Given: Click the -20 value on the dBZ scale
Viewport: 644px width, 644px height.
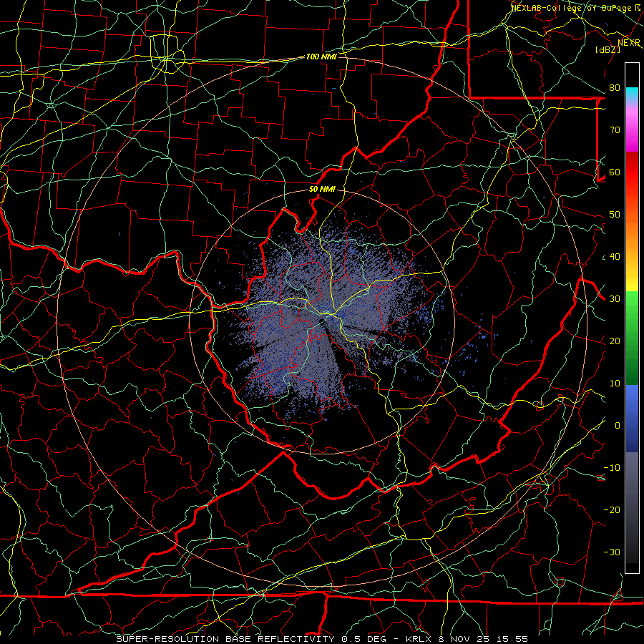Looking at the screenshot, I should point(612,510).
